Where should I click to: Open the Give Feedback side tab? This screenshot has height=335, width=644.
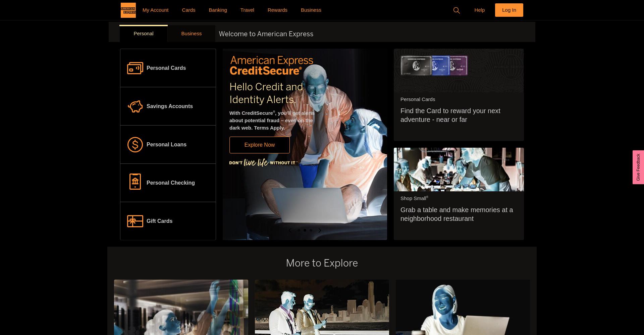tap(638, 167)
